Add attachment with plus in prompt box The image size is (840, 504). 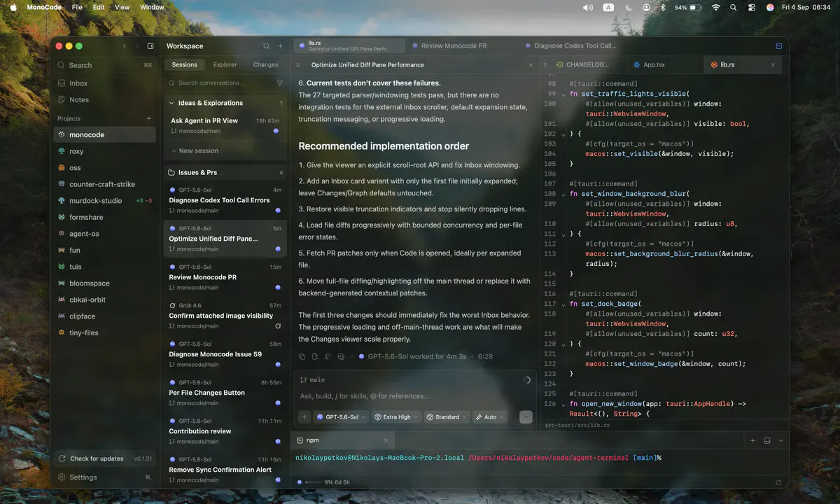[x=304, y=417]
